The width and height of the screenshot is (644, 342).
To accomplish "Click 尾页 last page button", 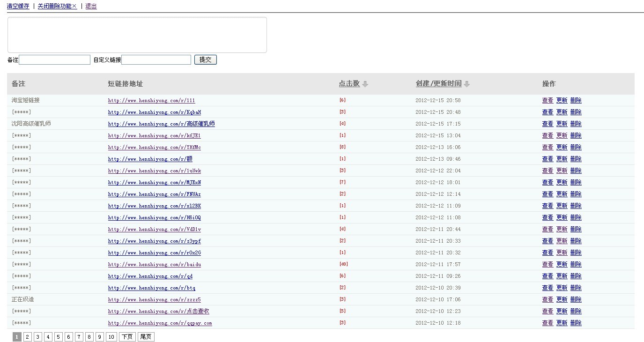I will (x=146, y=337).
